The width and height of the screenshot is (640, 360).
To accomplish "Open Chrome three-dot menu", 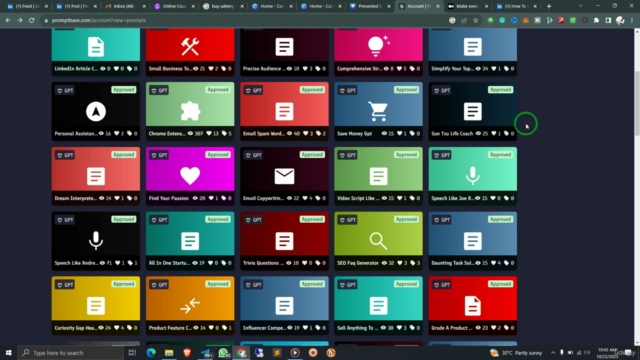I will [x=632, y=20].
